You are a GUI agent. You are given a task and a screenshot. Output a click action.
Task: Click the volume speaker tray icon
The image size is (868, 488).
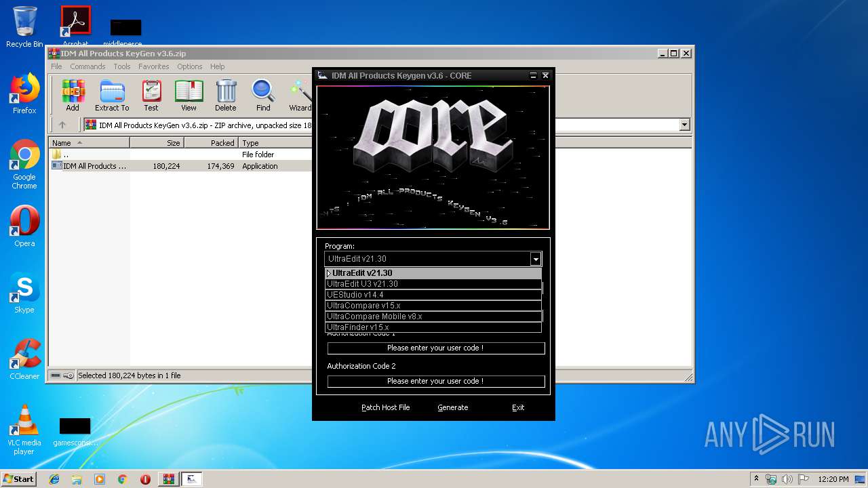pos(787,479)
